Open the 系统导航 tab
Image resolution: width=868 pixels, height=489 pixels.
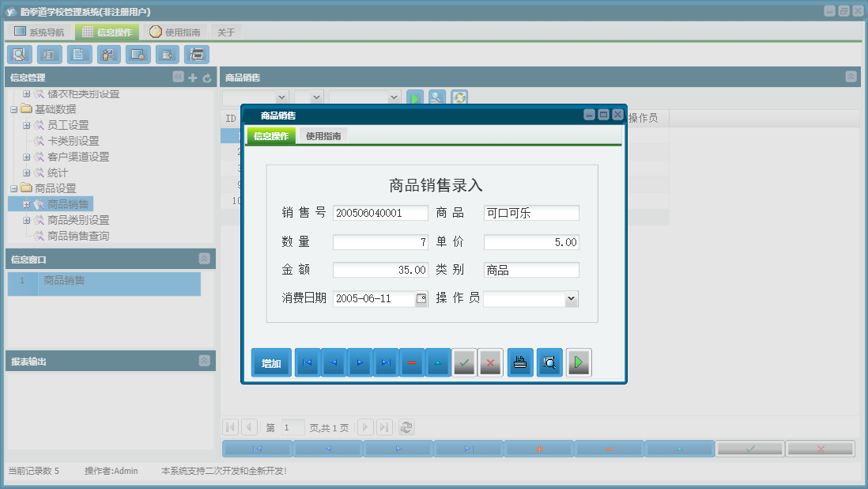point(38,30)
